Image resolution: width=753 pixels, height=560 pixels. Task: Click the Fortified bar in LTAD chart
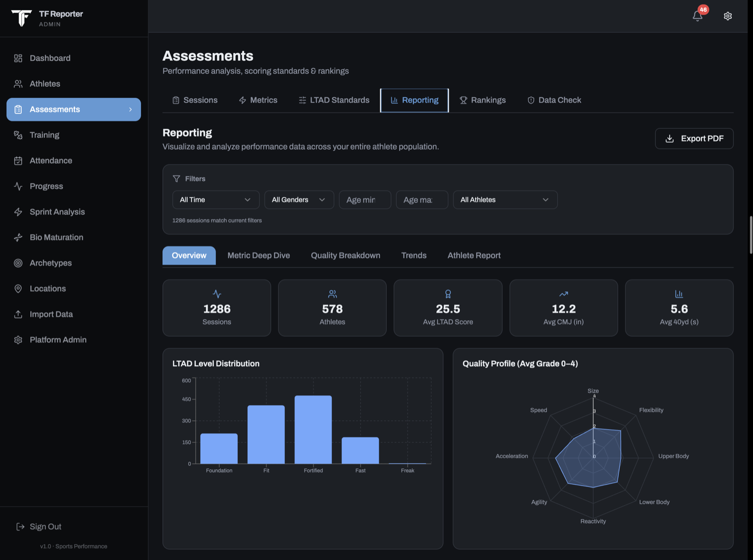[313, 430]
